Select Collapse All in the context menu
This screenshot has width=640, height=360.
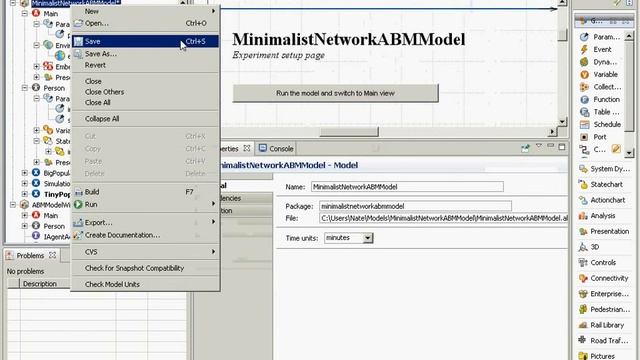(x=145, y=119)
